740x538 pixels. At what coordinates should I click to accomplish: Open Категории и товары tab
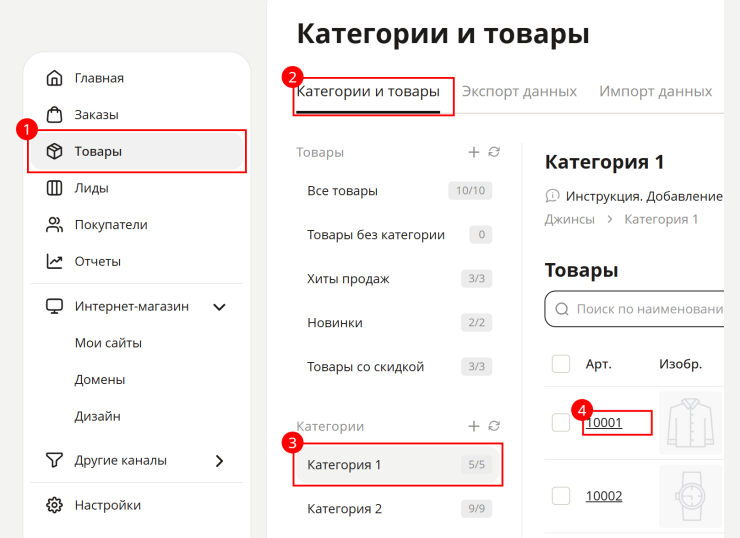point(368,92)
